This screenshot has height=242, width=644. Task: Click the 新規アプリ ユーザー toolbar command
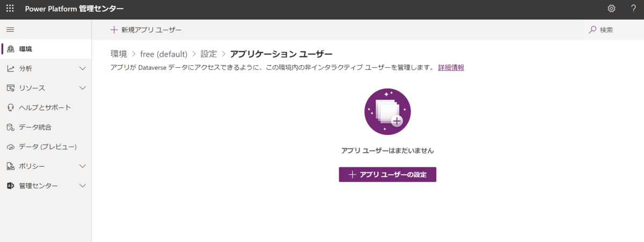[146, 30]
